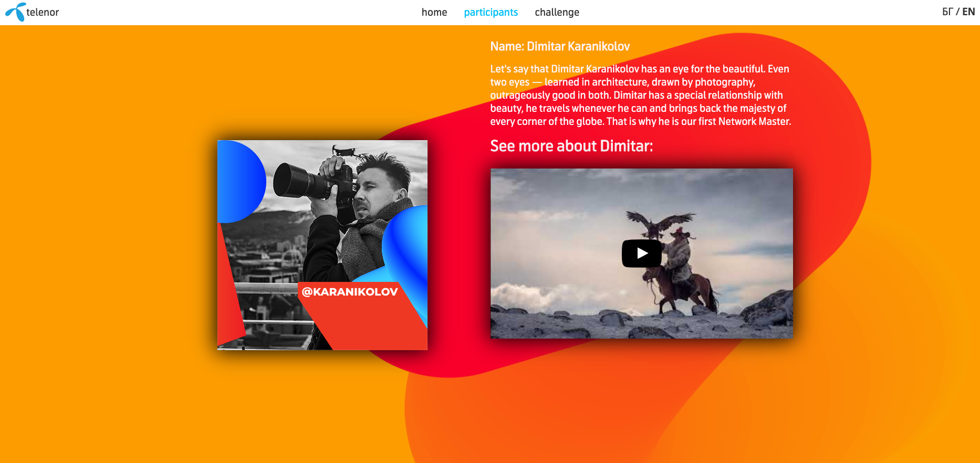Screen dimensions: 980x463
Task: Navigate to the challenge page
Action: tap(557, 12)
